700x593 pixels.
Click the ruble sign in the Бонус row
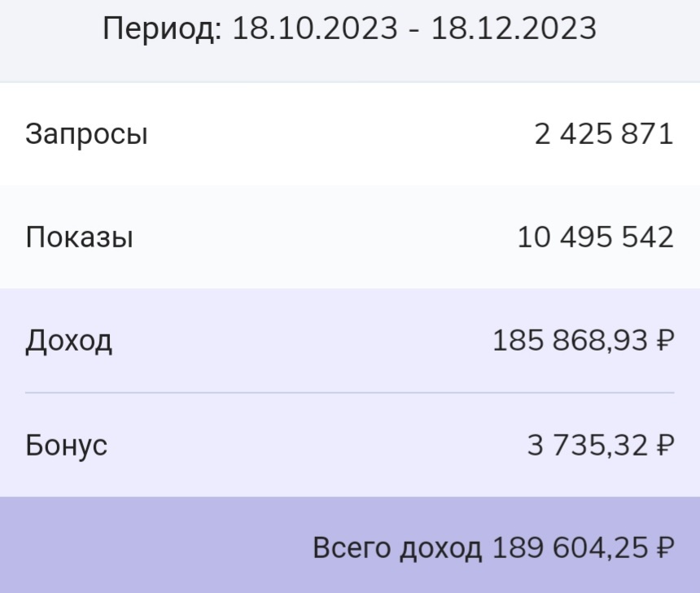point(665,445)
